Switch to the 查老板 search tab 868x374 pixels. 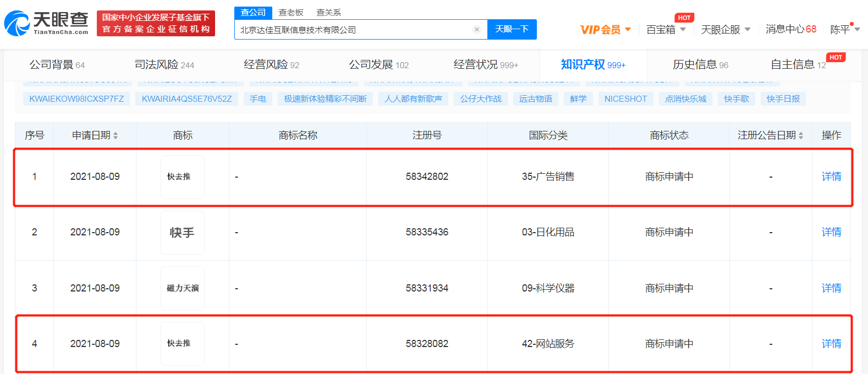pyautogui.click(x=291, y=13)
